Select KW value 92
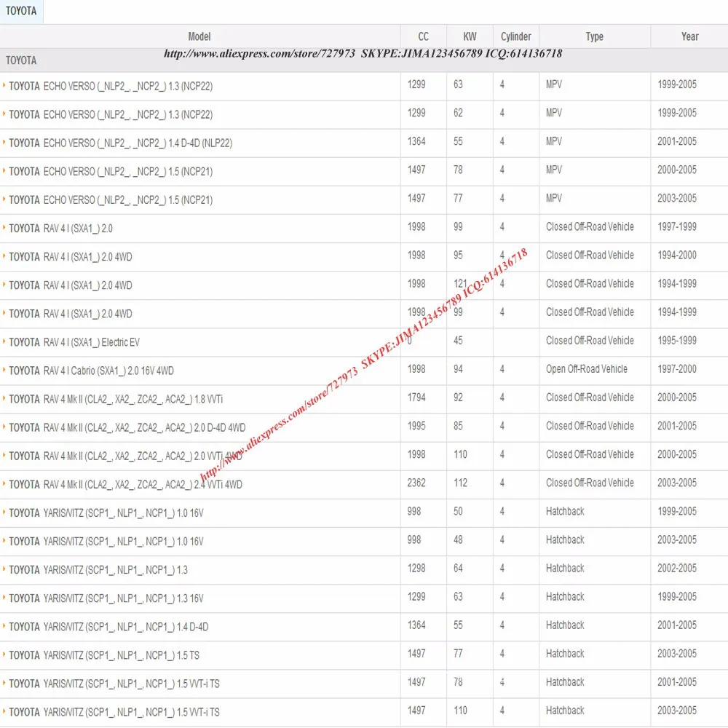Image resolution: width=728 pixels, height=728 pixels. click(x=458, y=397)
